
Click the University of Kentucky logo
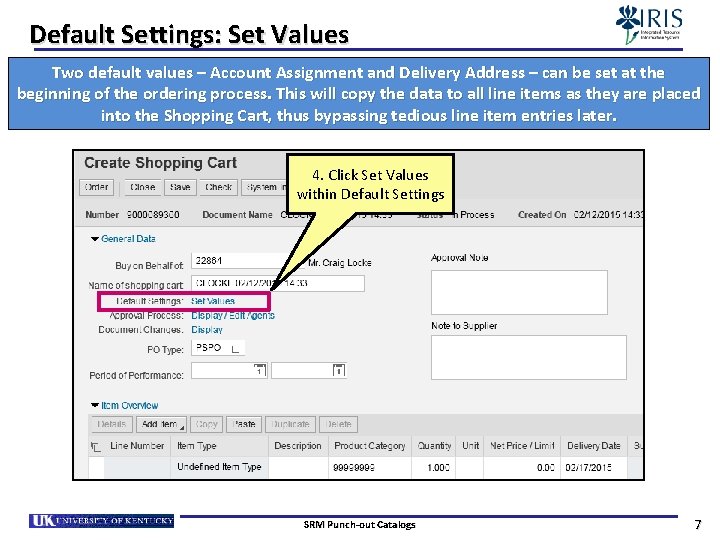pyautogui.click(x=101, y=521)
